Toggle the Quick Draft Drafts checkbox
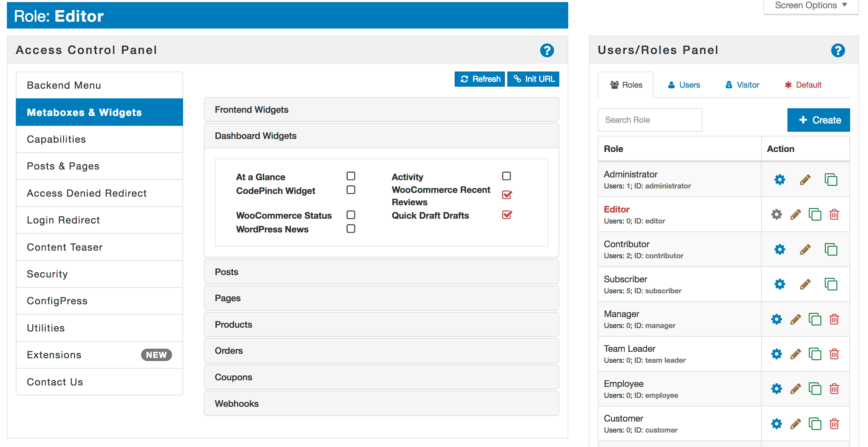868x447 pixels. (506, 215)
